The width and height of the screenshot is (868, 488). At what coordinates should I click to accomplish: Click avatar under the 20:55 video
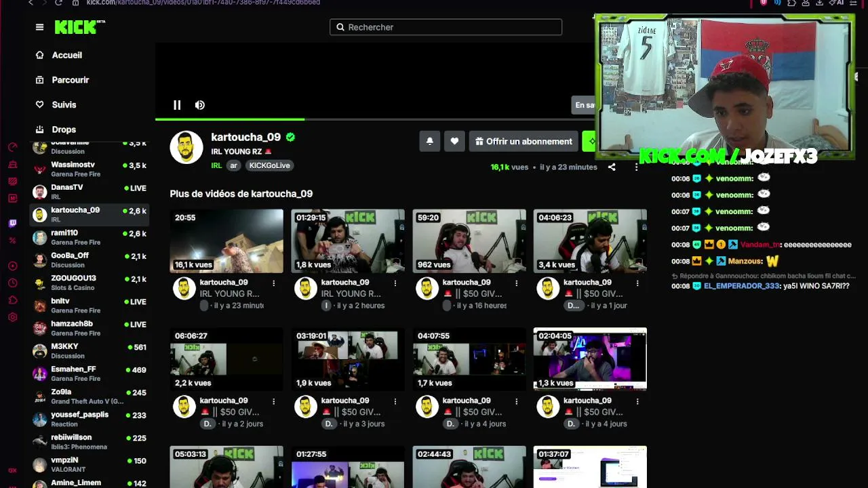point(184,289)
